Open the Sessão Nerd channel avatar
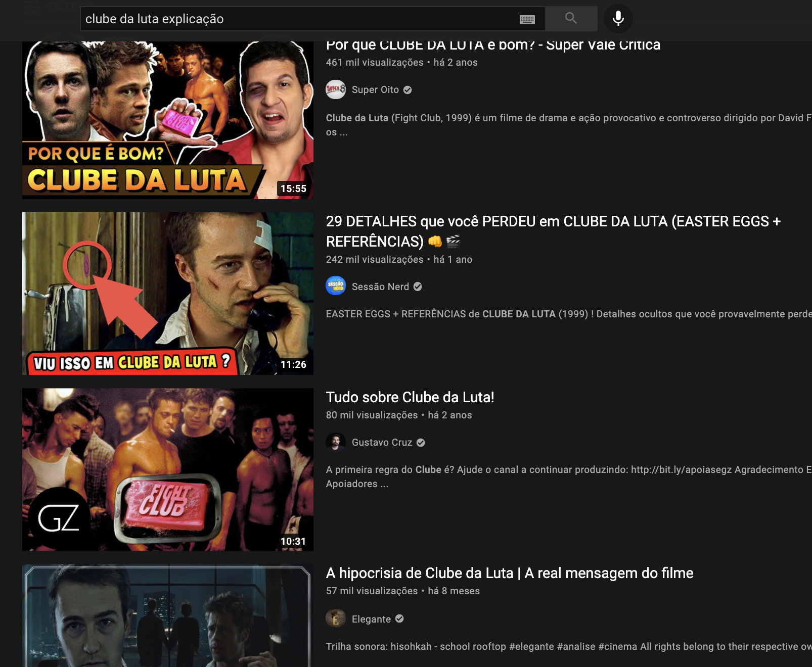Screen dimensions: 812x667 pos(337,287)
